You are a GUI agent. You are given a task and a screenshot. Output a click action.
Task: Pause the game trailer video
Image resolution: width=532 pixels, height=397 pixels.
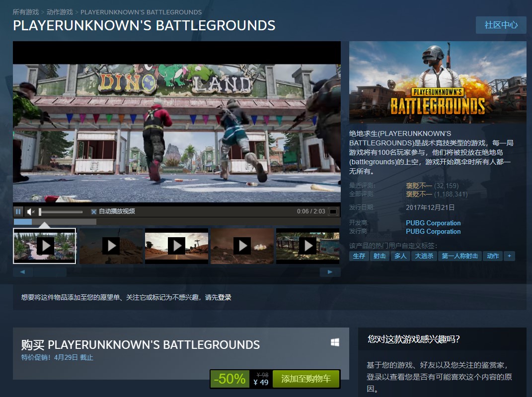[18, 211]
